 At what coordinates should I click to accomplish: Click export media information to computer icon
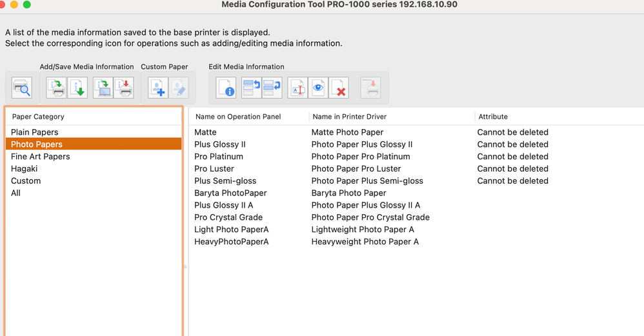(x=103, y=88)
